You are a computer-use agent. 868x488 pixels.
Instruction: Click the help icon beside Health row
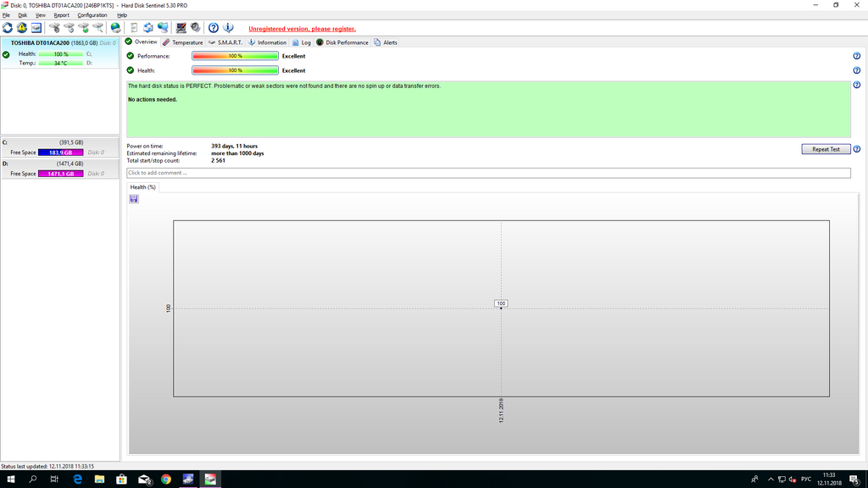coord(856,70)
